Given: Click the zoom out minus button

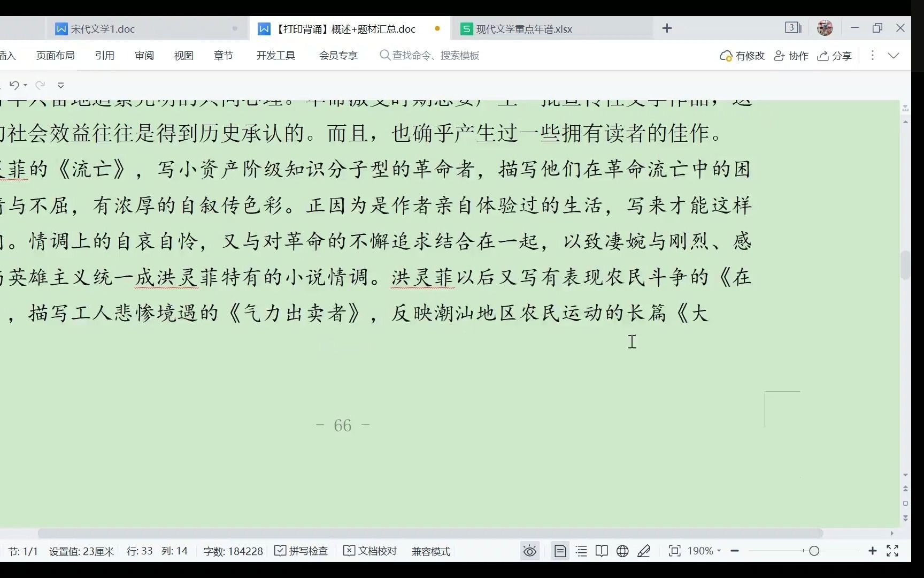Looking at the screenshot, I should click(x=735, y=551).
